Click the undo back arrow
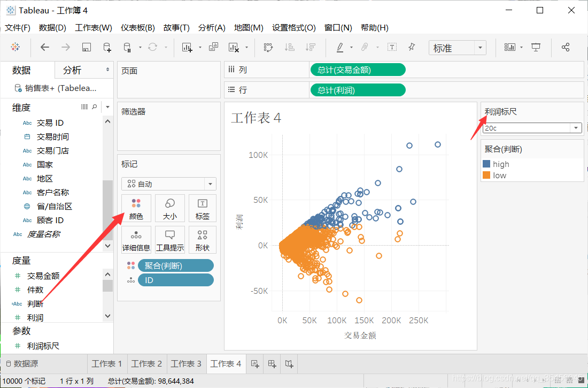The width and height of the screenshot is (588, 388). coord(44,47)
